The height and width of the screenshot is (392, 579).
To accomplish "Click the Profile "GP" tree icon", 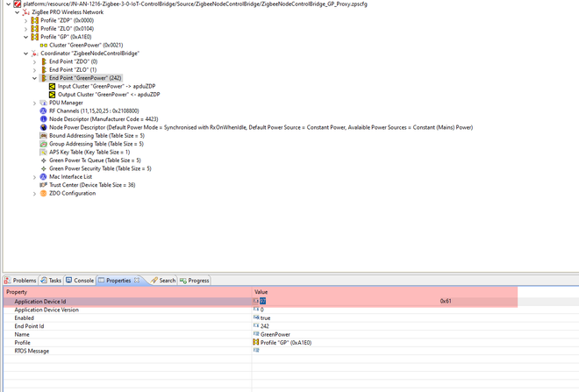I will coord(35,37).
